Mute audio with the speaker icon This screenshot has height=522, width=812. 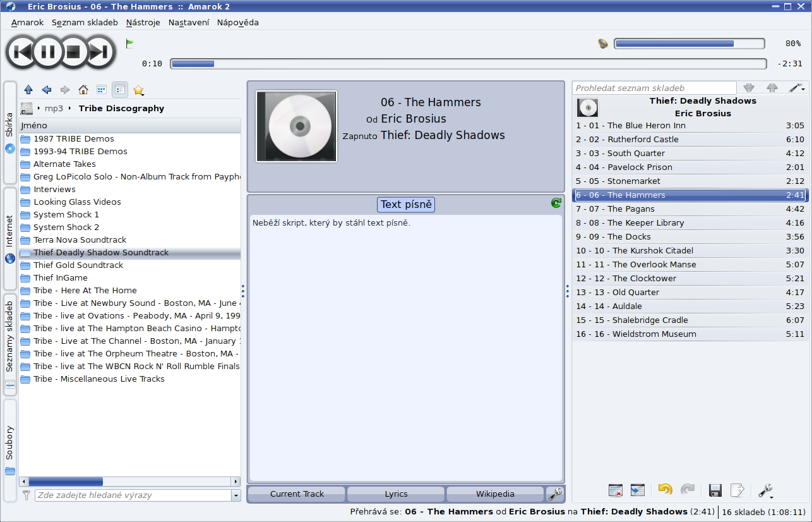(x=603, y=44)
